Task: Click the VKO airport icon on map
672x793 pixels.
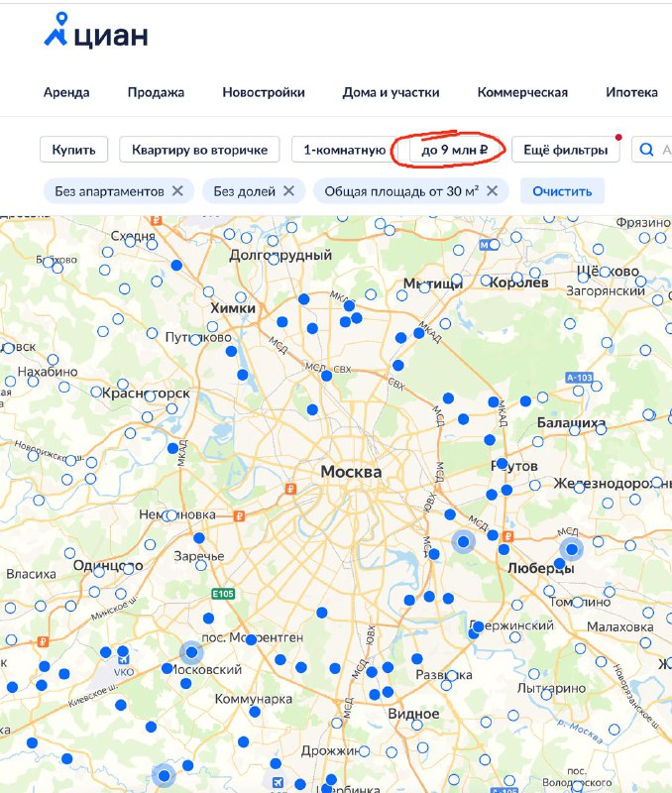Action: (x=123, y=660)
